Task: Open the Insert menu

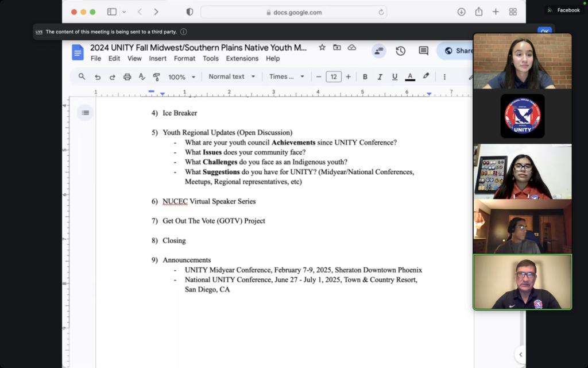Action: point(158,58)
